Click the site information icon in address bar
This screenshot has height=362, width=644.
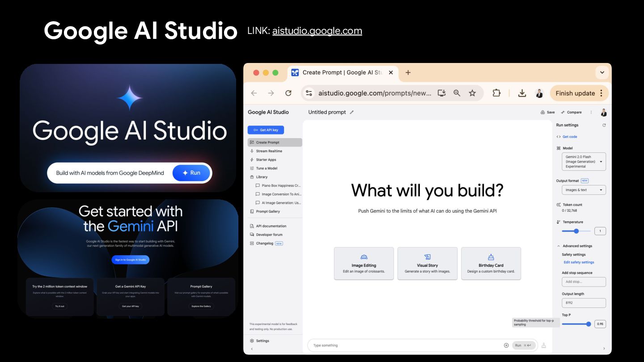[x=309, y=93]
